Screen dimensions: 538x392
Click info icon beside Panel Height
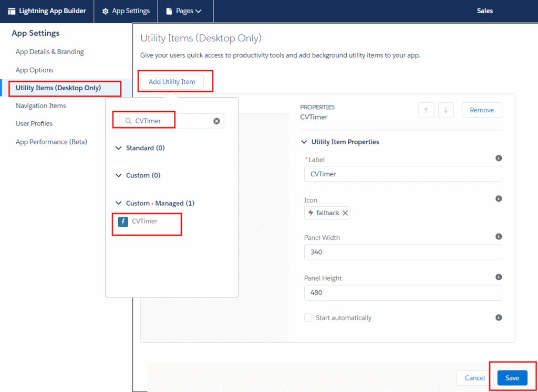click(x=499, y=277)
